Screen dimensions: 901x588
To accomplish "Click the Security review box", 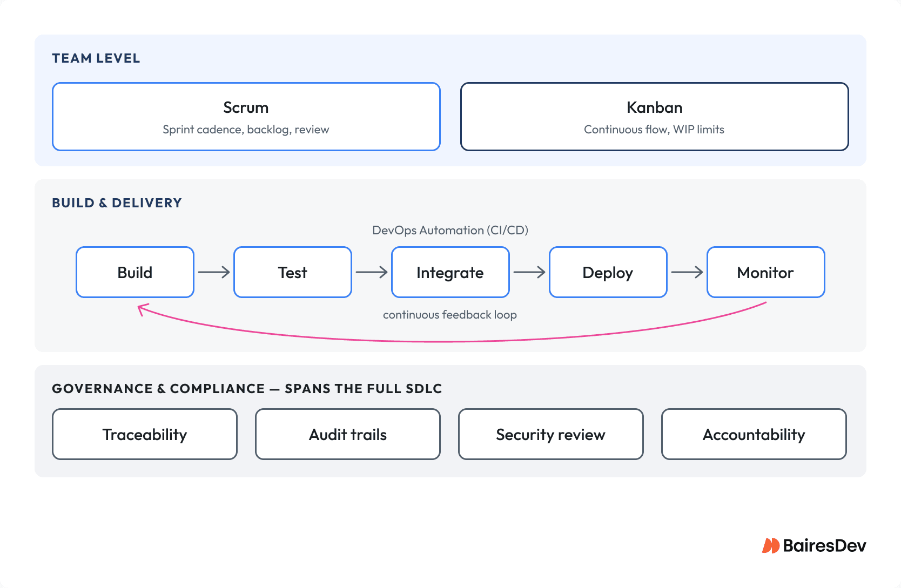I will point(551,434).
